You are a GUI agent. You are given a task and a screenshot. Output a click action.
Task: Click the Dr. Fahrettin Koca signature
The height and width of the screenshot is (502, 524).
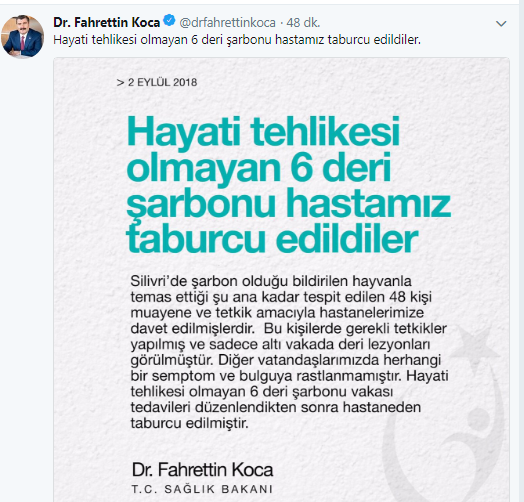(203, 470)
